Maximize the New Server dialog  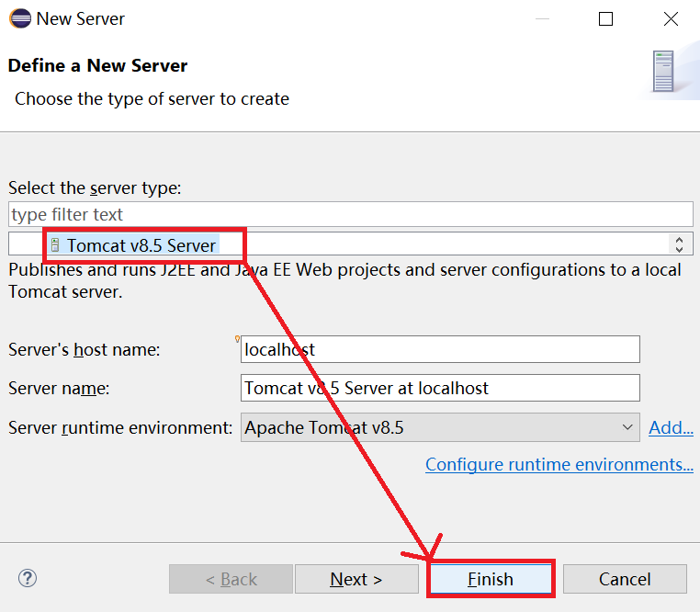(605, 18)
